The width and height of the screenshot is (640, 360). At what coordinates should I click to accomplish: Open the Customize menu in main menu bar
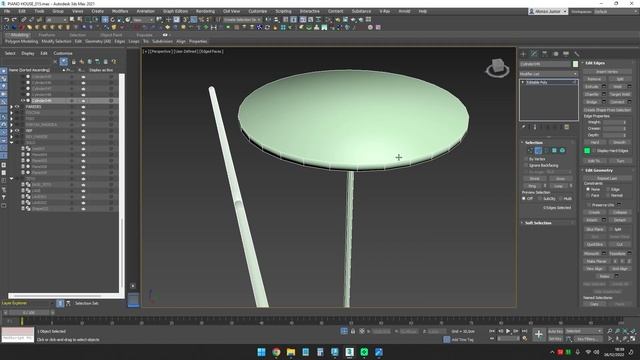click(x=258, y=11)
